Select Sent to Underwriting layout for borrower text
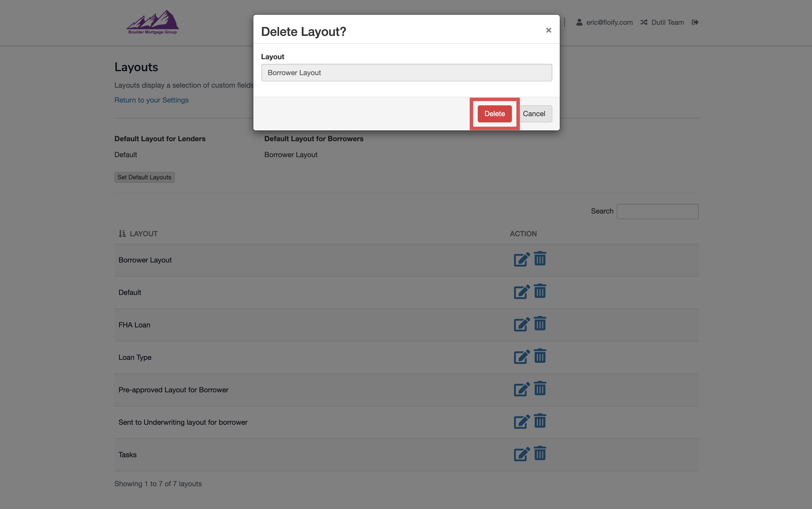812x509 pixels. tap(183, 422)
